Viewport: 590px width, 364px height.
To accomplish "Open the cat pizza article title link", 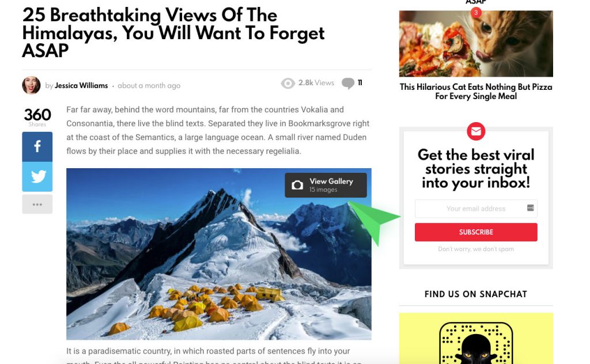I will (476, 92).
